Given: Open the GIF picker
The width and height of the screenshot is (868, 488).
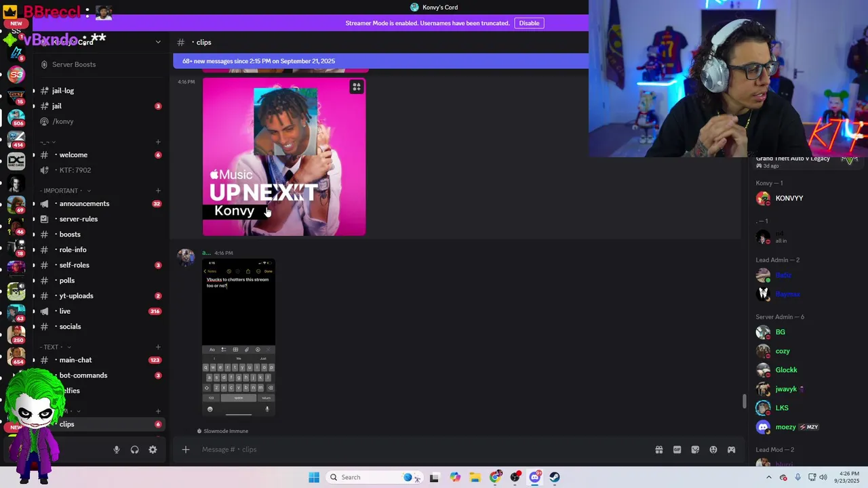Looking at the screenshot, I should click(x=677, y=449).
